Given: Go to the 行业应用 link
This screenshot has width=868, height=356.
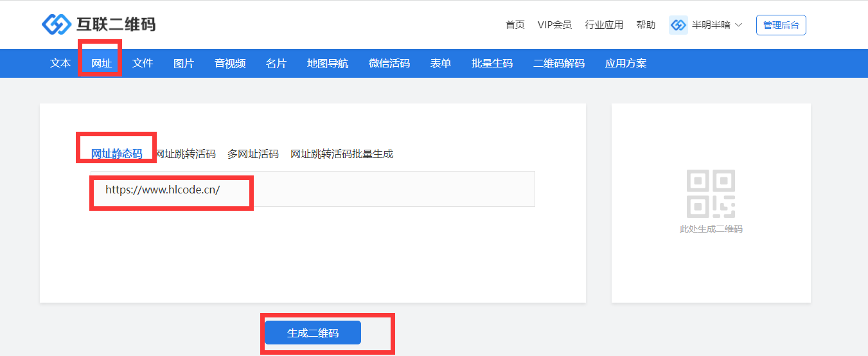Looking at the screenshot, I should 604,24.
